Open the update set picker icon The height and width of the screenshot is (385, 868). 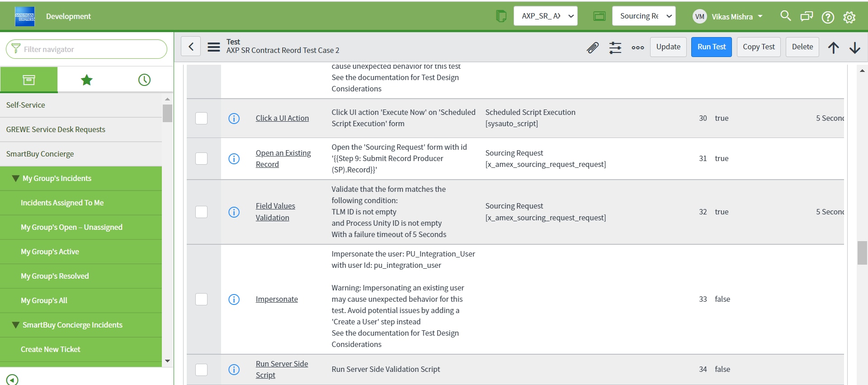click(x=501, y=16)
